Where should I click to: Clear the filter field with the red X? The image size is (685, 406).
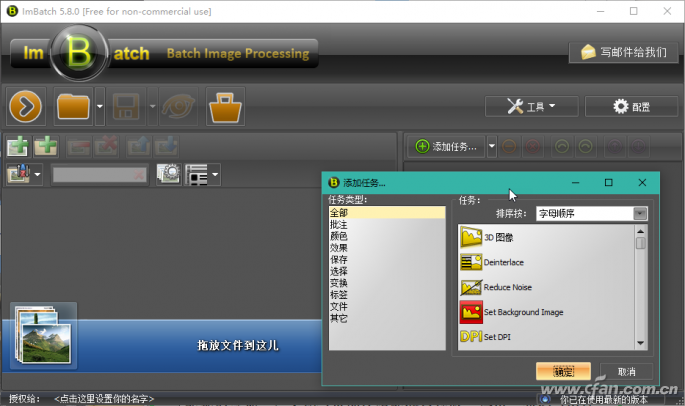139,175
